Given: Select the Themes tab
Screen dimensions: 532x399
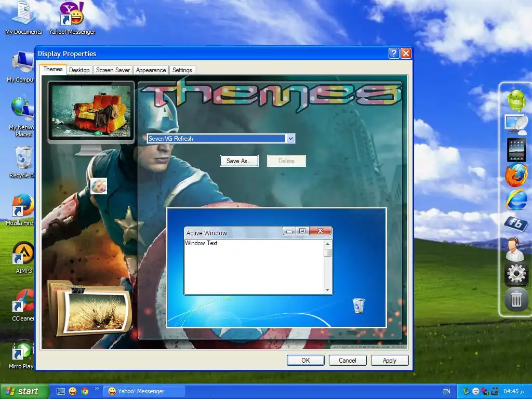Looking at the screenshot, I should coord(52,69).
